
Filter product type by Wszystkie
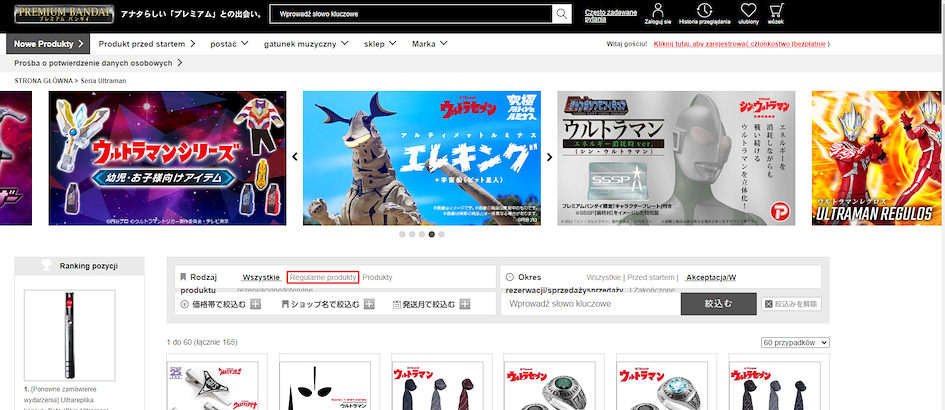[261, 277]
